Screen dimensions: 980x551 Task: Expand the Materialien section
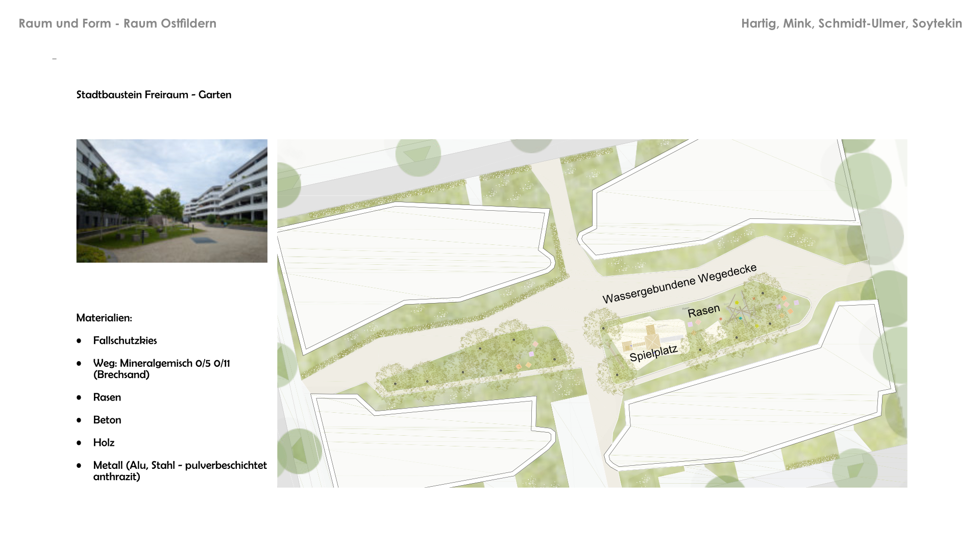104,317
